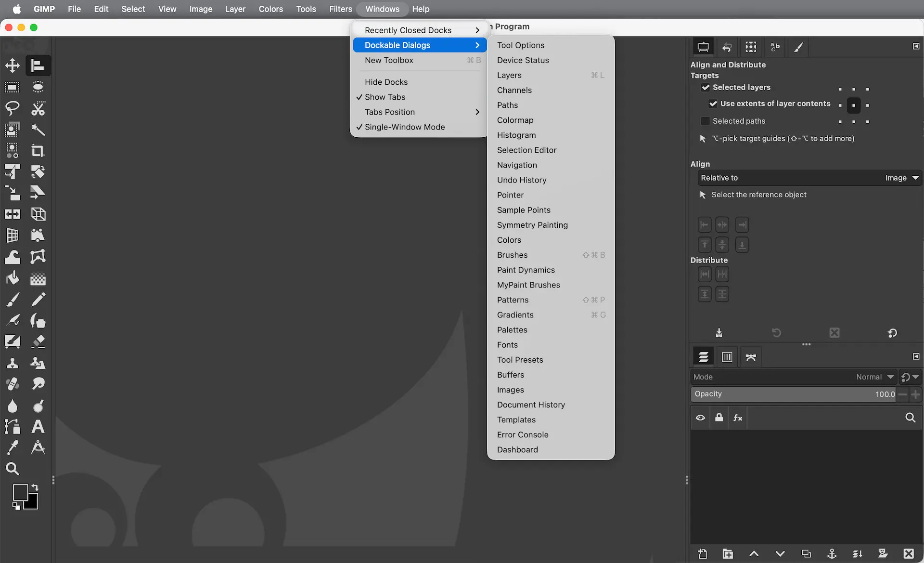The height and width of the screenshot is (563, 924).
Task: Open the layer search magnifier
Action: [911, 418]
